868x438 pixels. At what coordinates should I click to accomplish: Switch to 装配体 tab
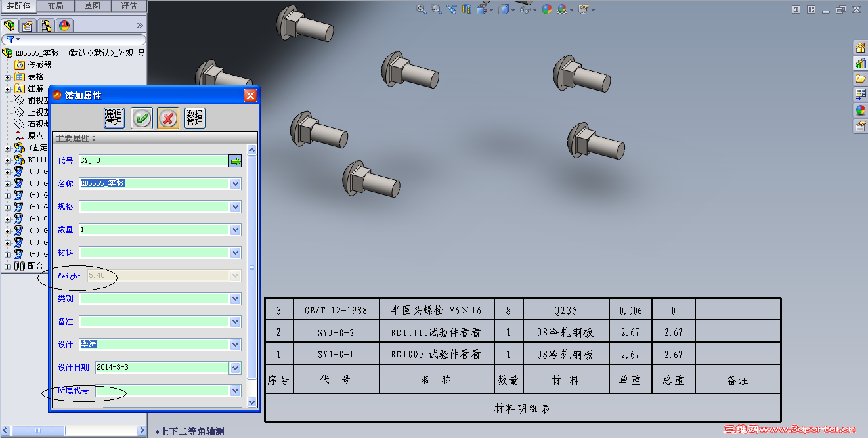(19, 6)
